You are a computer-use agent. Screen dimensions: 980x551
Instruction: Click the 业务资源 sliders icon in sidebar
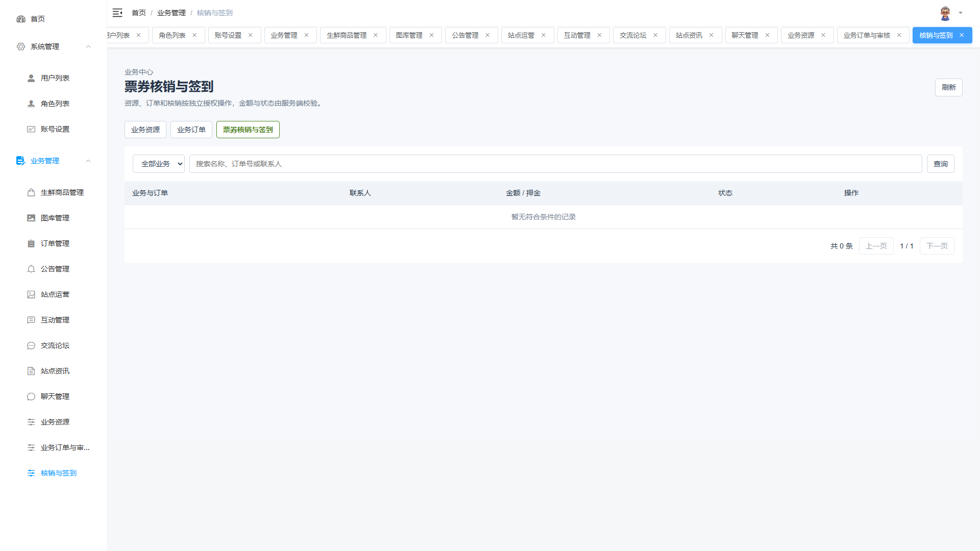(31, 422)
